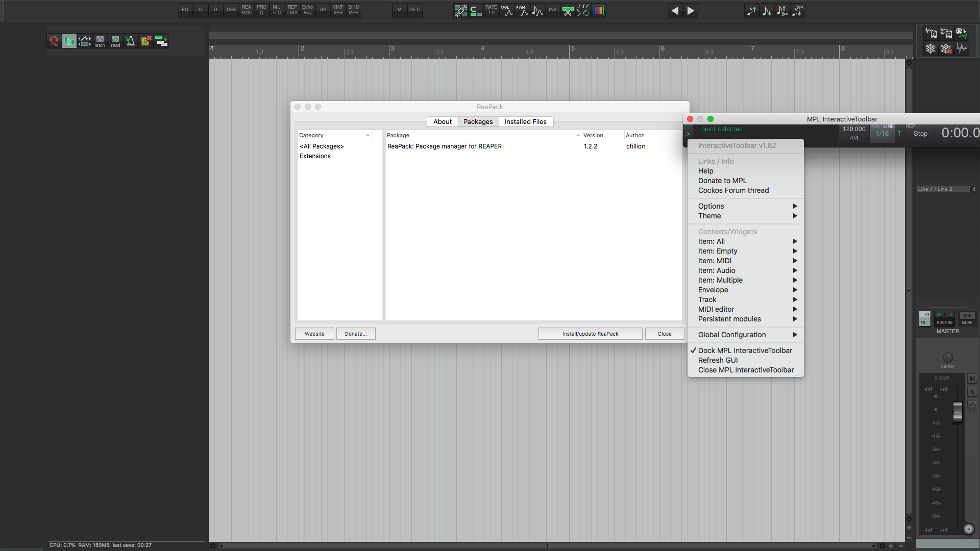Toggle Dock MPL InteractiveToolbar checked entry
This screenshot has height=551, width=980.
point(745,350)
